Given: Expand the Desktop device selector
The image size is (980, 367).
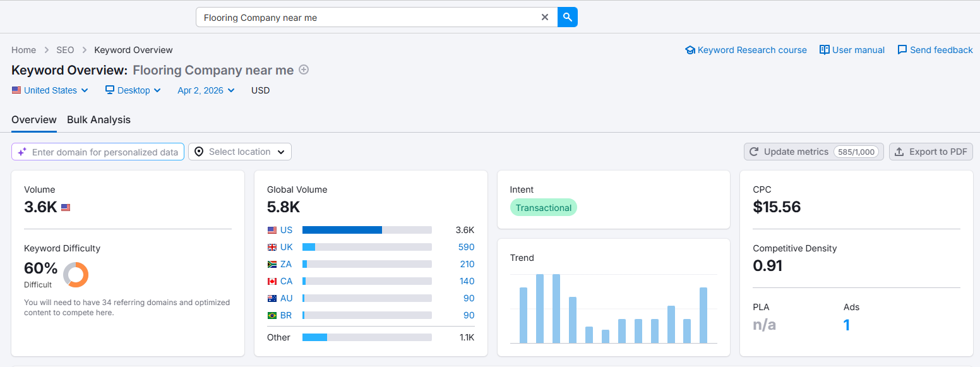Looking at the screenshot, I should [x=133, y=90].
